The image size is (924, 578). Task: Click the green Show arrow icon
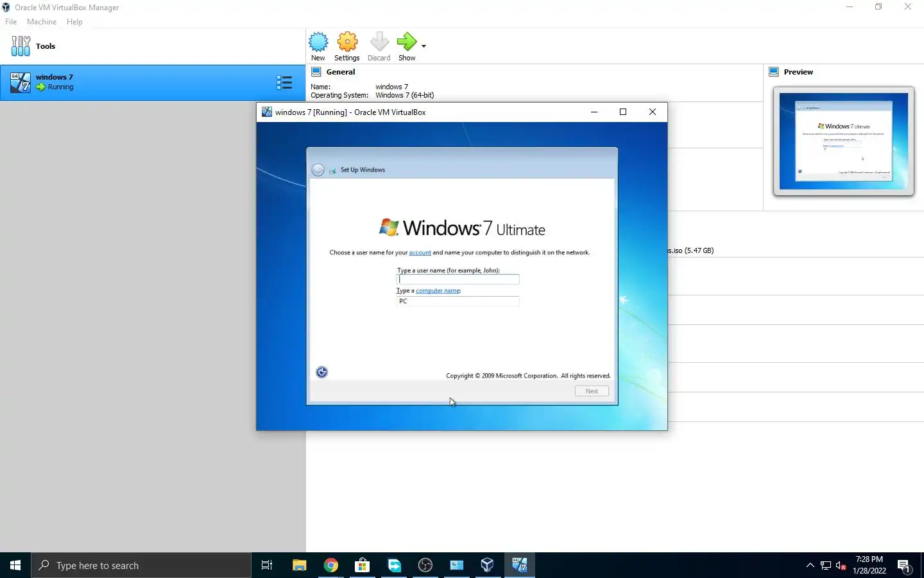407,42
